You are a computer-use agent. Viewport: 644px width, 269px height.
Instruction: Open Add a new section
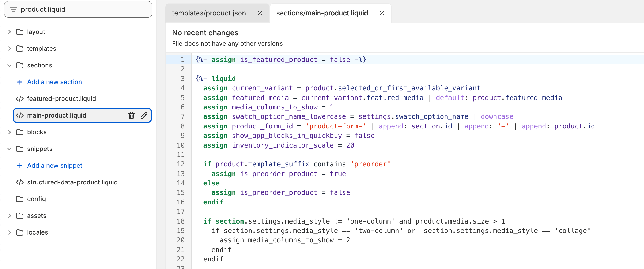coord(54,82)
